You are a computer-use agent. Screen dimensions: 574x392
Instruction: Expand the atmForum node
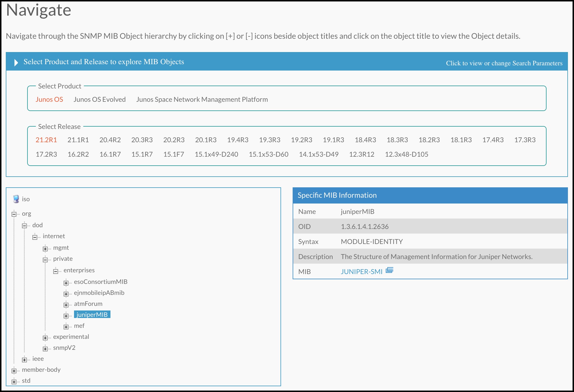pyautogui.click(x=66, y=305)
